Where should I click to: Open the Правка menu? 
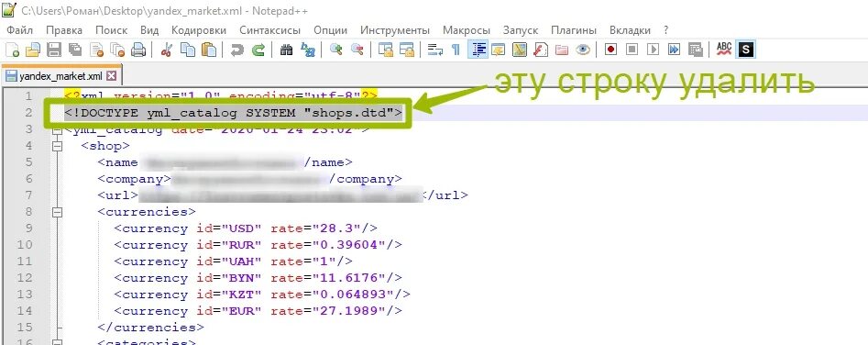[64, 30]
